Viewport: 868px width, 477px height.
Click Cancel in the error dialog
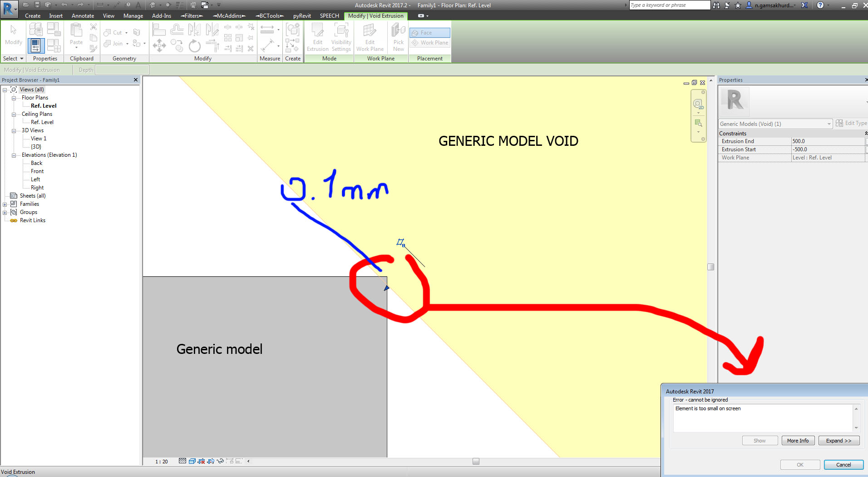[x=843, y=465]
